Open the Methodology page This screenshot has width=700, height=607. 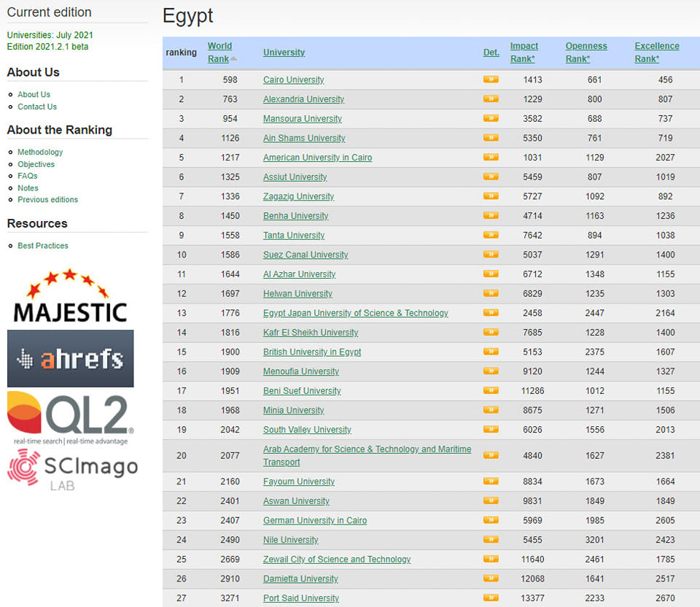coord(39,152)
